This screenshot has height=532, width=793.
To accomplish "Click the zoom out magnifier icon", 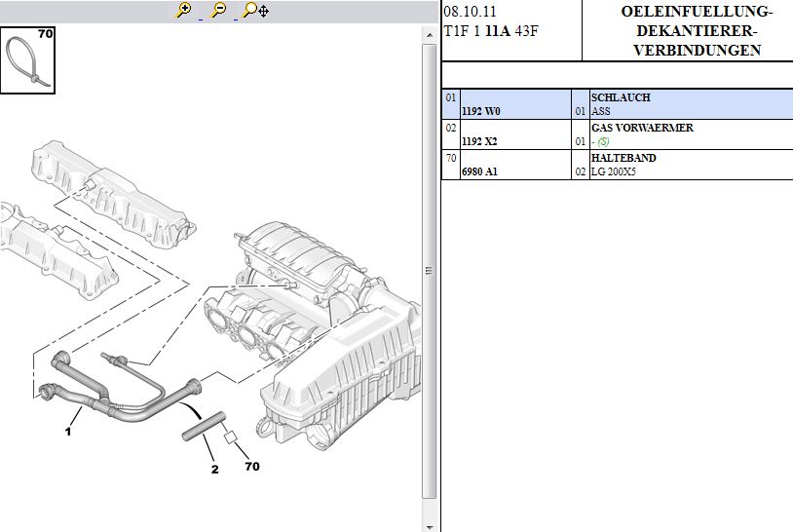I will [x=219, y=11].
